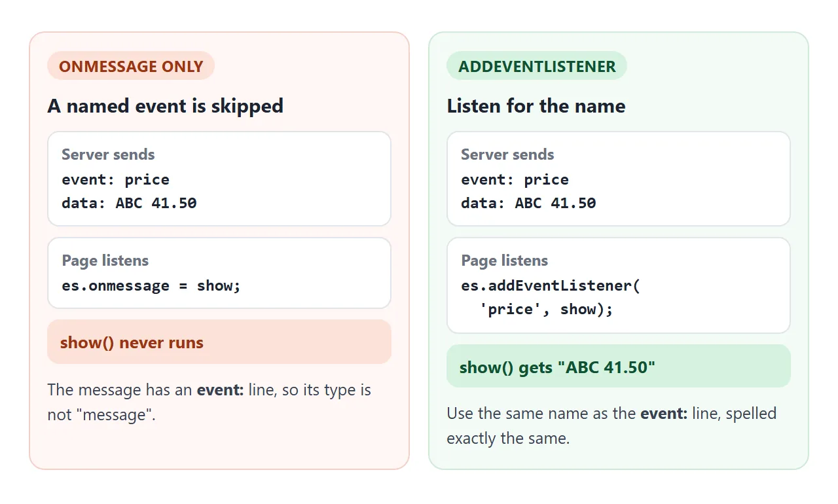
Task: Click the ONMESSAGE ONLY badge
Action: tap(131, 65)
